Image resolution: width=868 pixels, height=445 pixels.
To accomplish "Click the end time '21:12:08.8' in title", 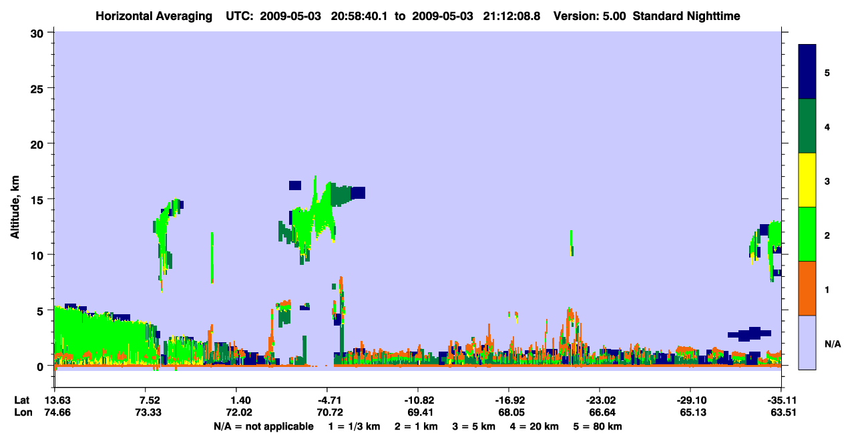I will pyautogui.click(x=513, y=15).
